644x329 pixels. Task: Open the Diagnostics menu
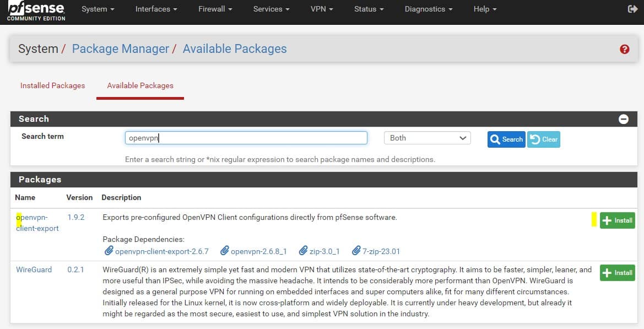tap(429, 9)
